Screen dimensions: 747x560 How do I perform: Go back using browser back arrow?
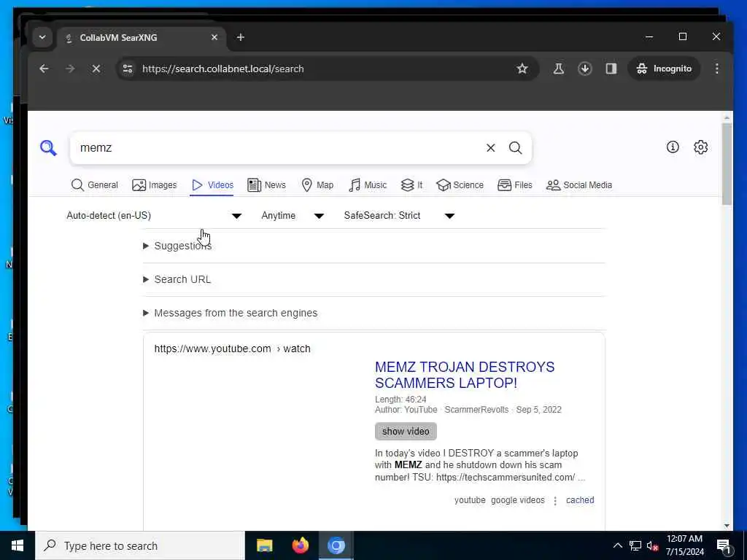(44, 69)
